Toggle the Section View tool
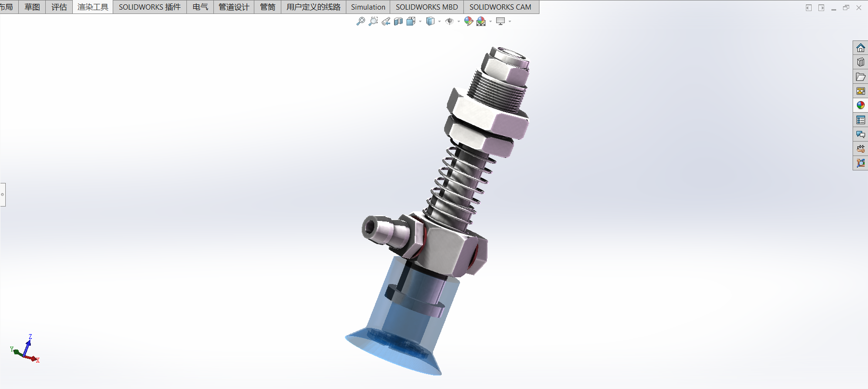The image size is (868, 389). (x=398, y=21)
